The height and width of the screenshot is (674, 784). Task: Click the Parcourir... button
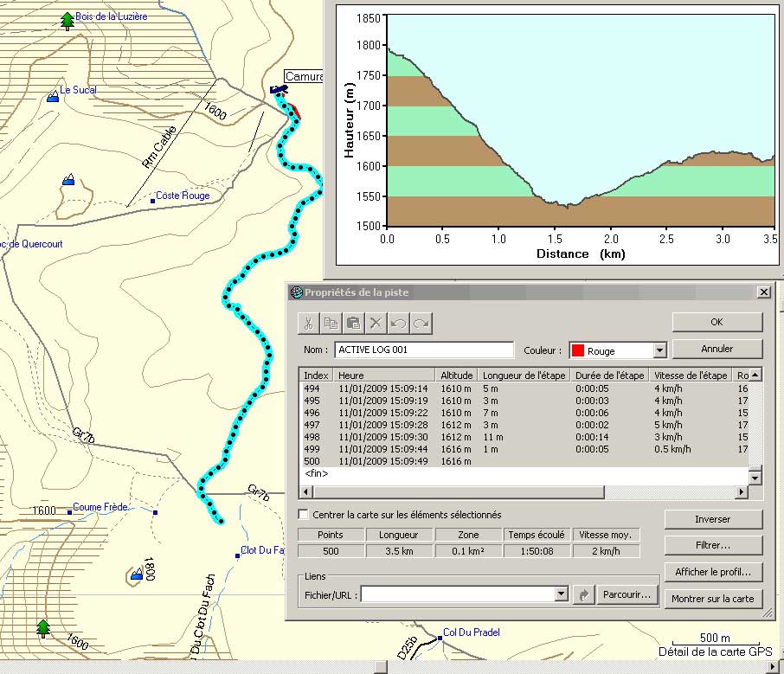(x=627, y=594)
